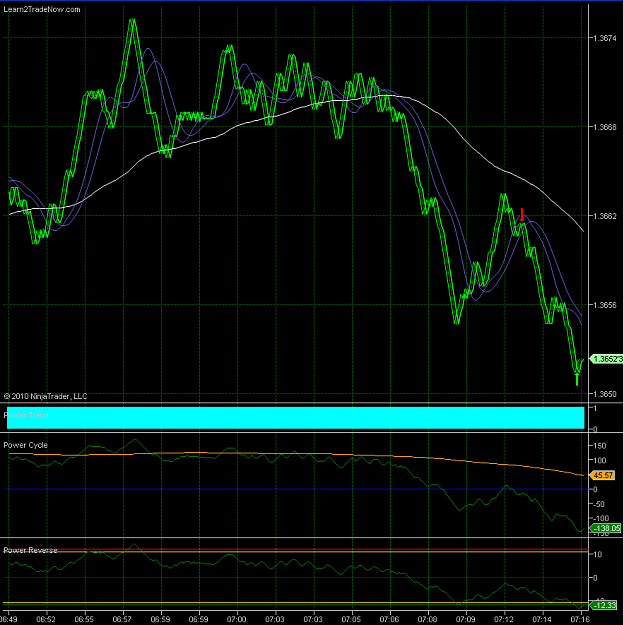Click the 07:12 time axis label
The image size is (624, 625).
[x=504, y=619]
